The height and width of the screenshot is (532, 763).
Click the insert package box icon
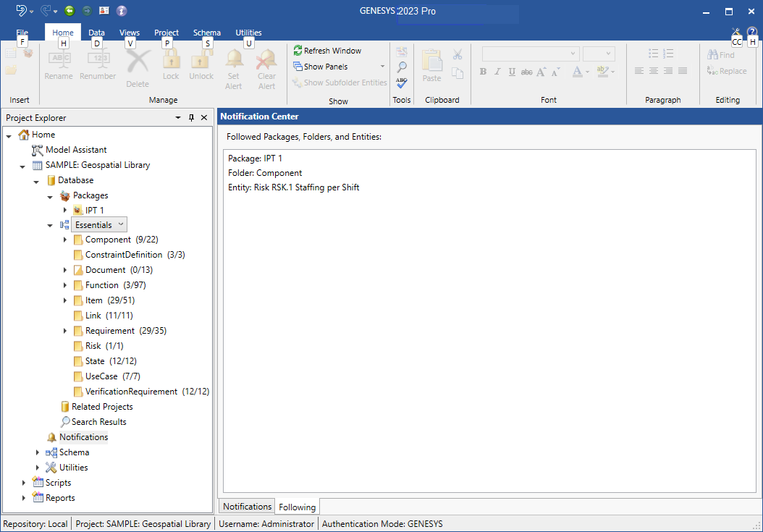tap(28, 53)
